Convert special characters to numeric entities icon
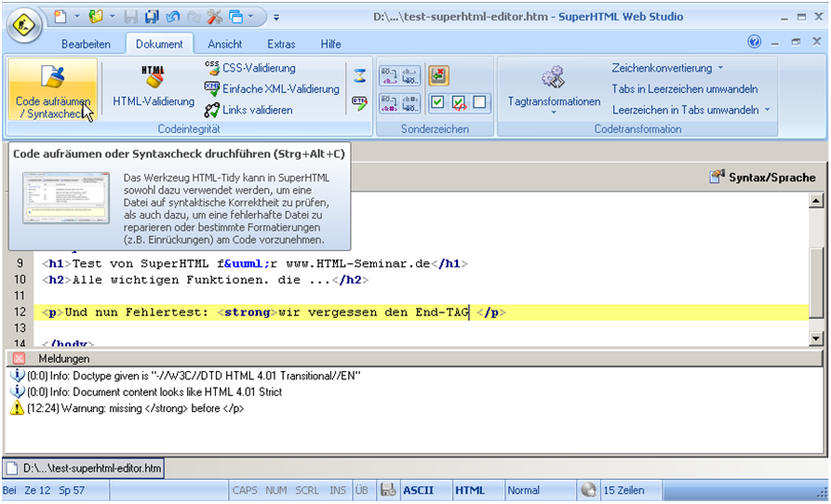 (390, 102)
